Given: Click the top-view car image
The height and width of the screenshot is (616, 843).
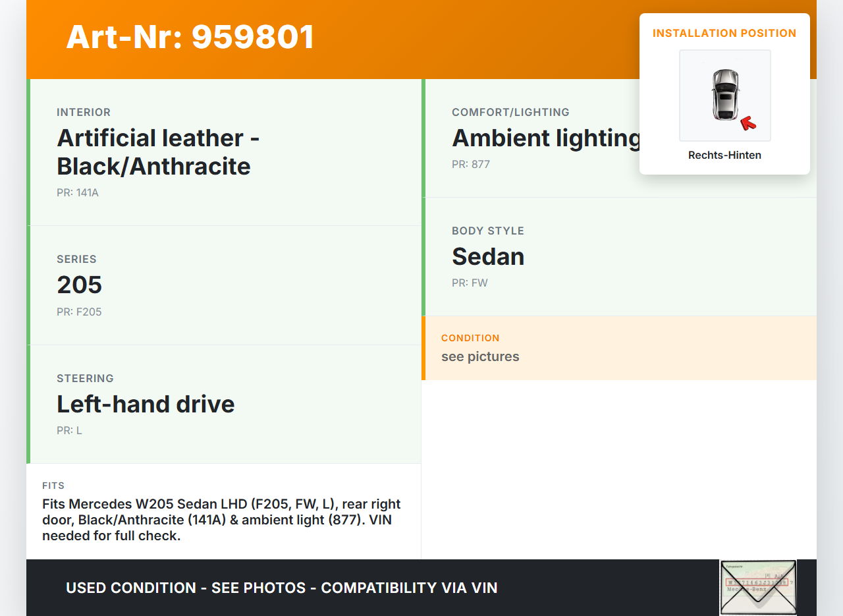Looking at the screenshot, I should coord(724,94).
